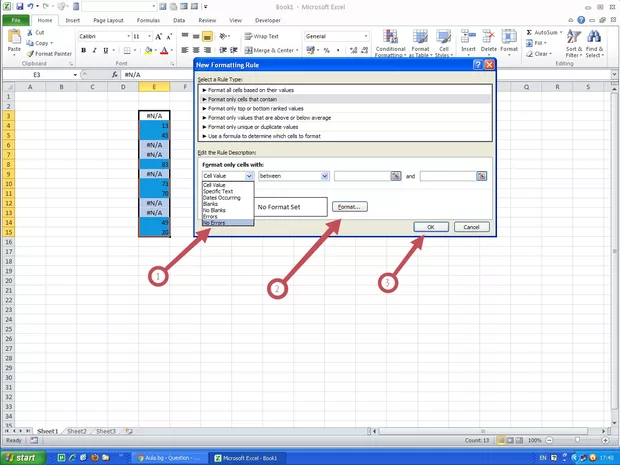Open the Windows Start menu
This screenshot has height=465, width=620.
[x=24, y=457]
